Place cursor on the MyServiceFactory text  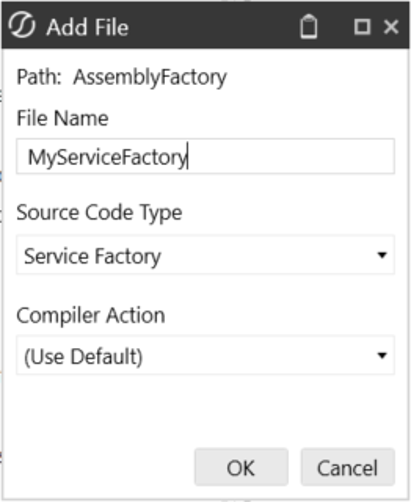108,157
